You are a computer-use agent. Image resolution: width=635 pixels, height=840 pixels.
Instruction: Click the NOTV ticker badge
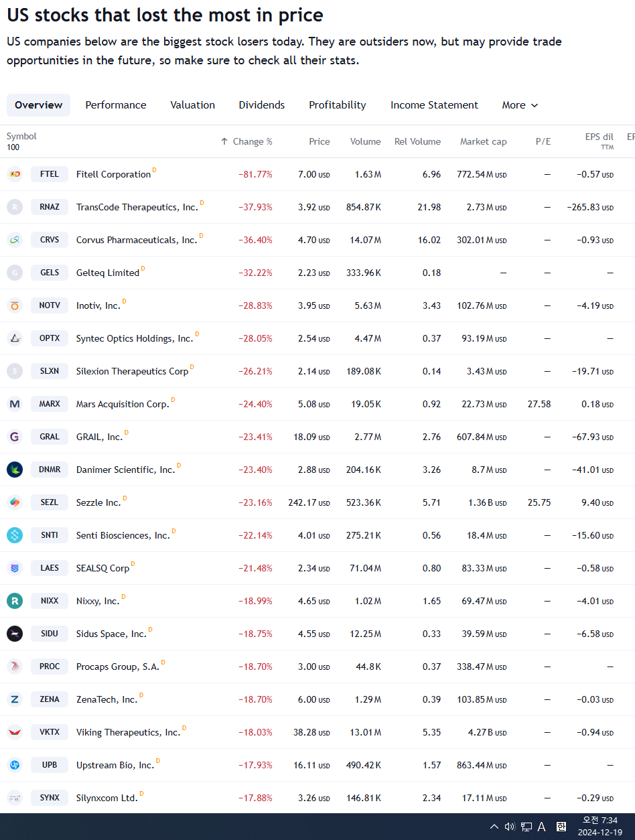coord(50,305)
